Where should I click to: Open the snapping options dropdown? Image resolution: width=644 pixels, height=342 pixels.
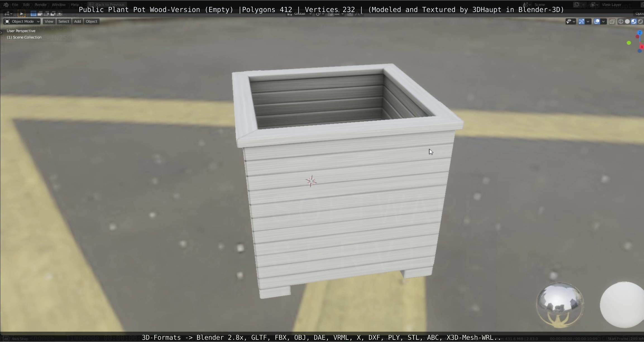(339, 13)
